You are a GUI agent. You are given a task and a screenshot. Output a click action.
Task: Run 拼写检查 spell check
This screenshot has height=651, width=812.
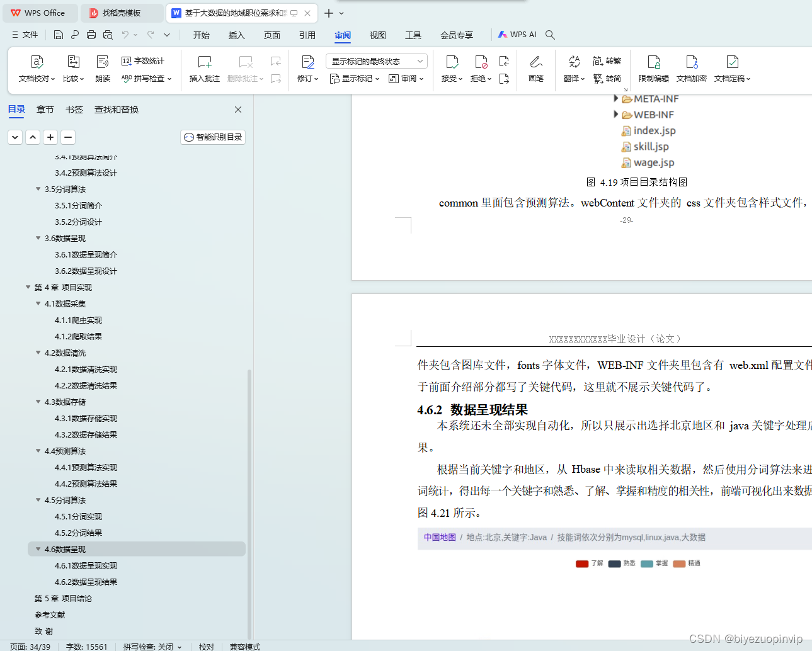point(152,78)
